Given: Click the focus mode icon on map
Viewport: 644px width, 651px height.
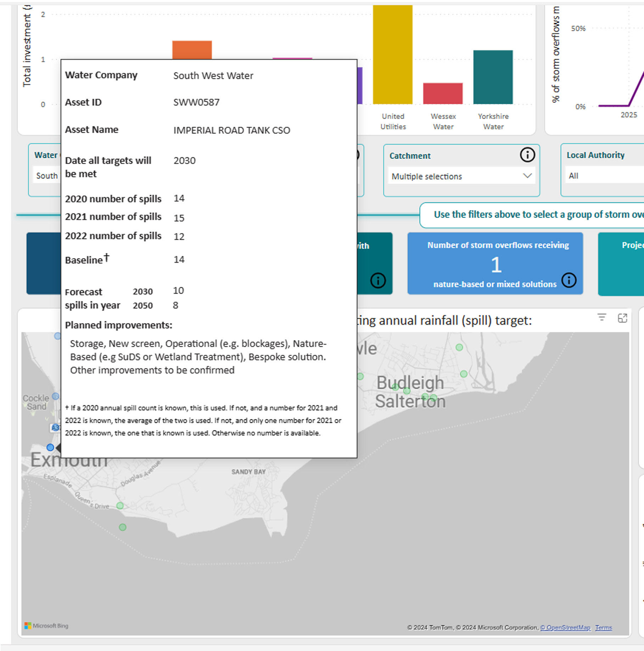Looking at the screenshot, I should click(x=622, y=318).
